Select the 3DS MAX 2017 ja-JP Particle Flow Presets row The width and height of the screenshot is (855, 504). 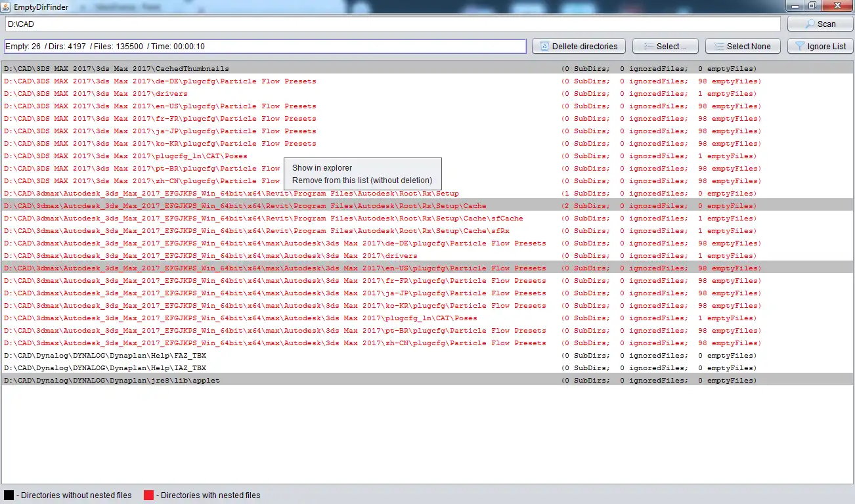tap(427, 131)
